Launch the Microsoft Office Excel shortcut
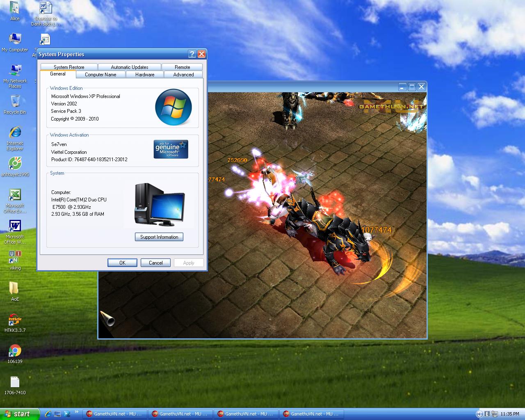This screenshot has width=525, height=420. tap(15, 201)
